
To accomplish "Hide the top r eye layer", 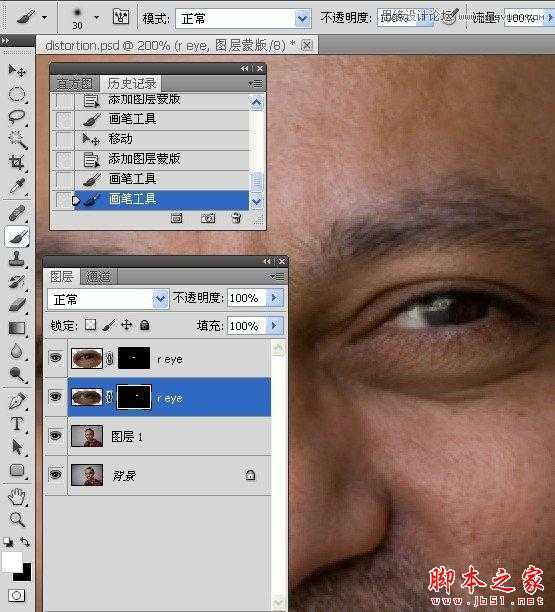I will point(55,357).
